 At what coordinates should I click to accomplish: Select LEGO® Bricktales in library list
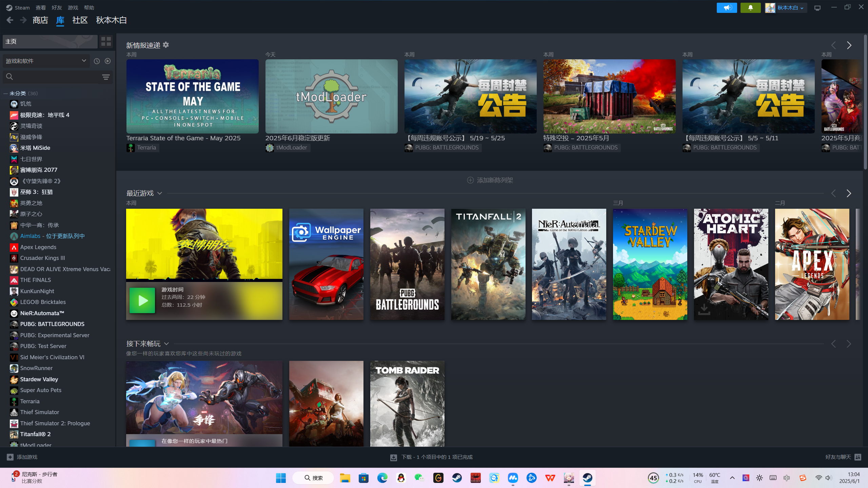pos(43,302)
